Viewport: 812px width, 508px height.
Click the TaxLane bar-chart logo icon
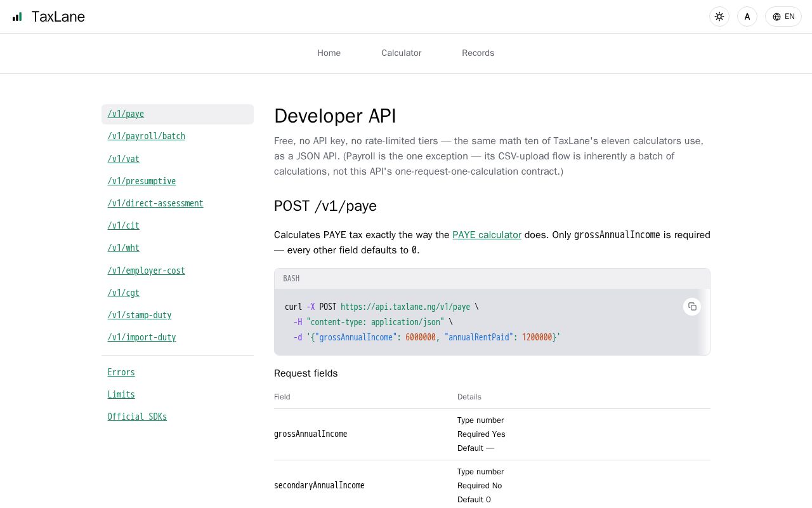pyautogui.click(x=17, y=17)
